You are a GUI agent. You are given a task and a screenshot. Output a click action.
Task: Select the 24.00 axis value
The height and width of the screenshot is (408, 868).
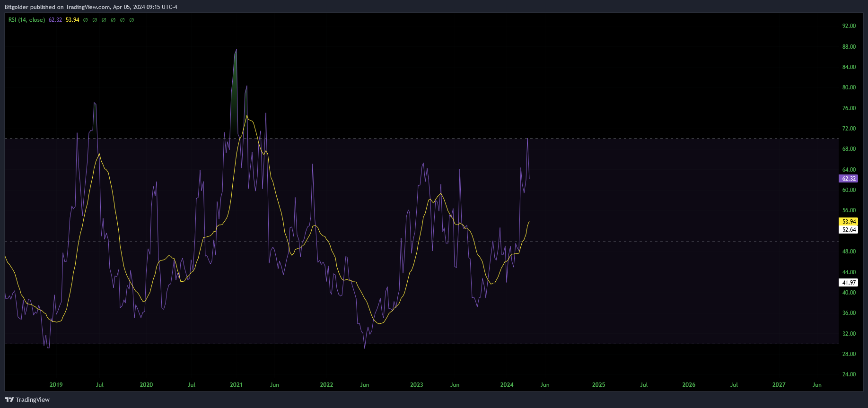coord(849,374)
